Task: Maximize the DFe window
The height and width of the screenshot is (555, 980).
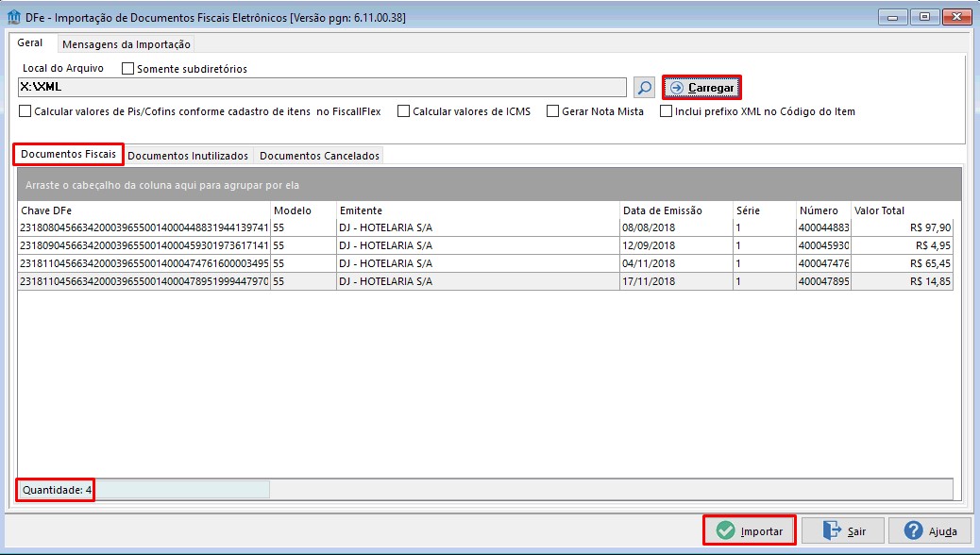Action: (923, 18)
